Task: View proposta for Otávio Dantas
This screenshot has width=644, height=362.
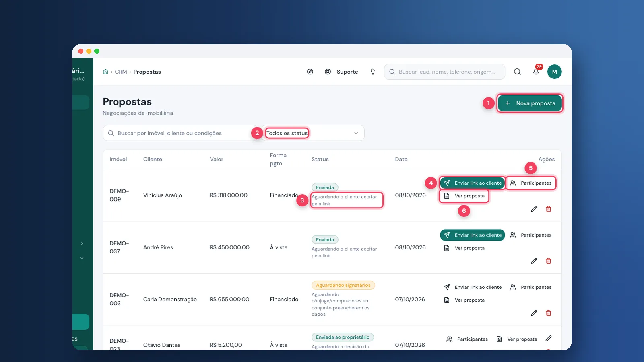Action: tap(517, 339)
